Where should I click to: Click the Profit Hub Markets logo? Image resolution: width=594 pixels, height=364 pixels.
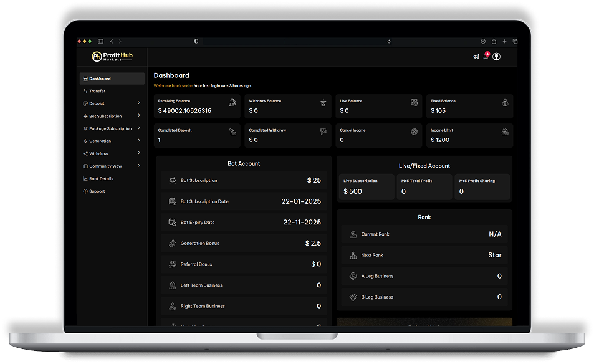pyautogui.click(x=113, y=57)
